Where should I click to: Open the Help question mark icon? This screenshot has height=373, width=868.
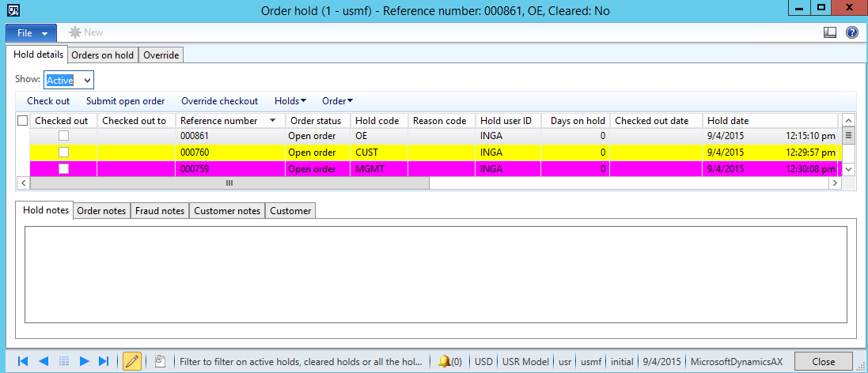852,32
